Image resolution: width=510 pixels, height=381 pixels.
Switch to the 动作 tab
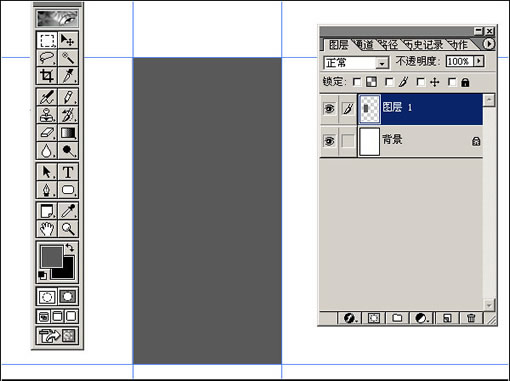(x=459, y=45)
